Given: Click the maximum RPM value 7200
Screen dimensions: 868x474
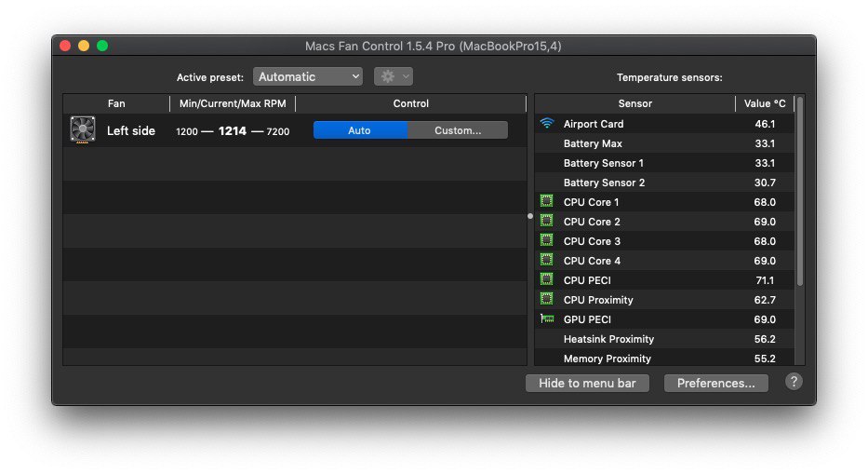Looking at the screenshot, I should 278,131.
